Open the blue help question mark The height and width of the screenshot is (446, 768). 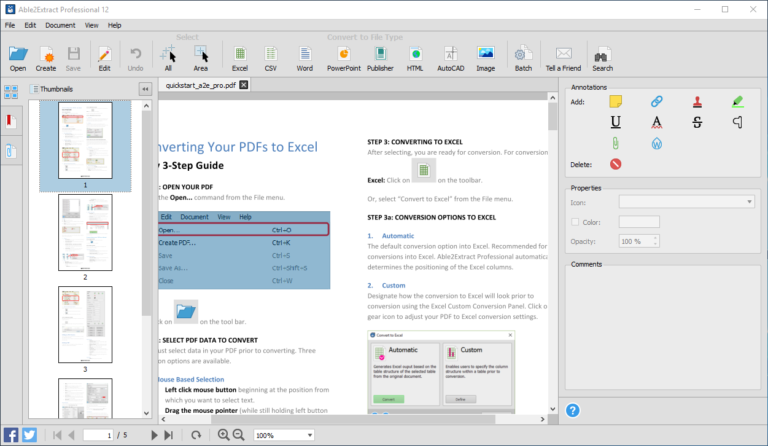573,410
